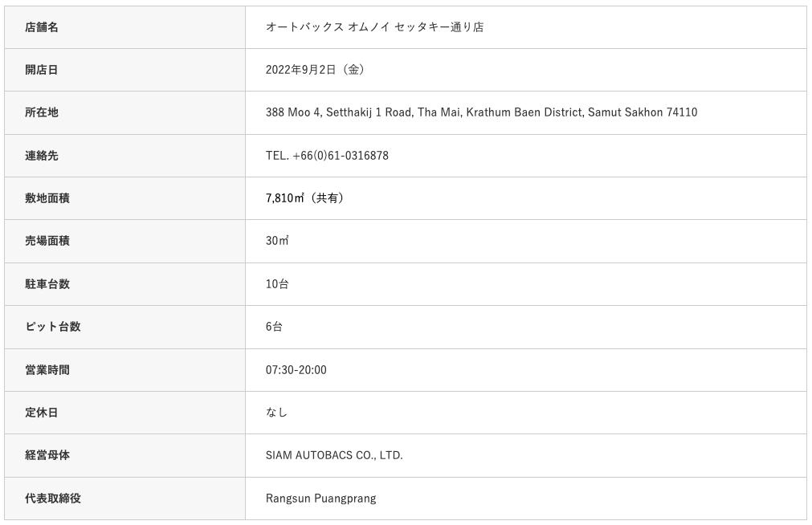Select the 店舗名 header cell

click(42, 27)
